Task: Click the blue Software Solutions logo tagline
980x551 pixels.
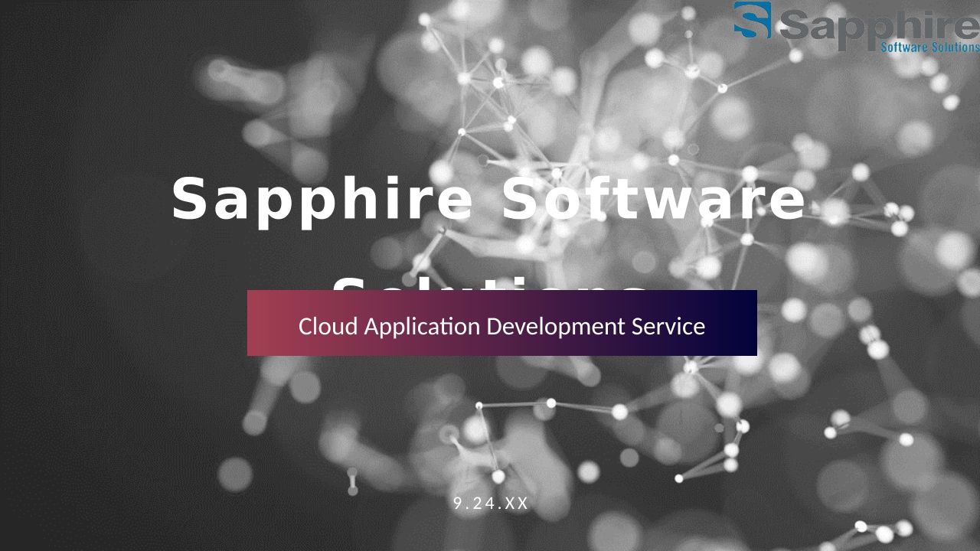Action: pos(929,47)
